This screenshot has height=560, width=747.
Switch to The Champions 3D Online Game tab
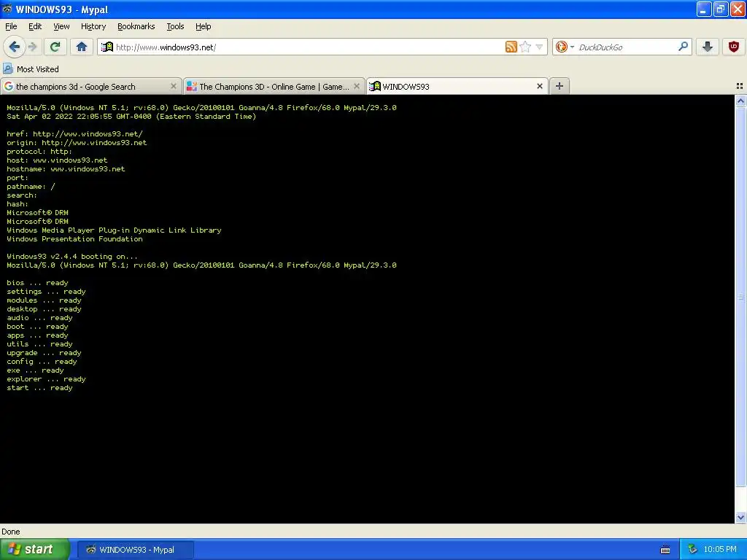click(x=274, y=86)
